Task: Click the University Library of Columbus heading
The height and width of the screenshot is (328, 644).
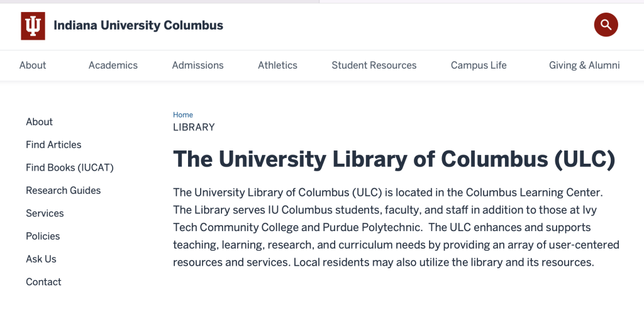Action: (394, 159)
